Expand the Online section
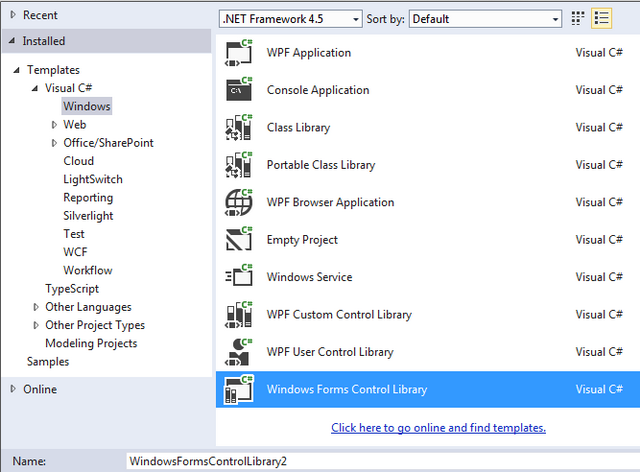This screenshot has width=640, height=472. 13,389
